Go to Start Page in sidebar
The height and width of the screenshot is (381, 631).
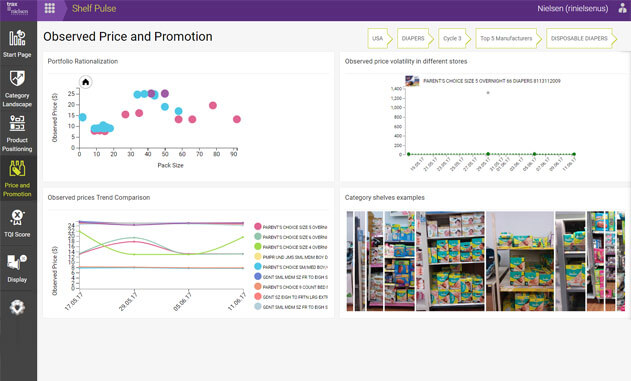click(x=17, y=44)
